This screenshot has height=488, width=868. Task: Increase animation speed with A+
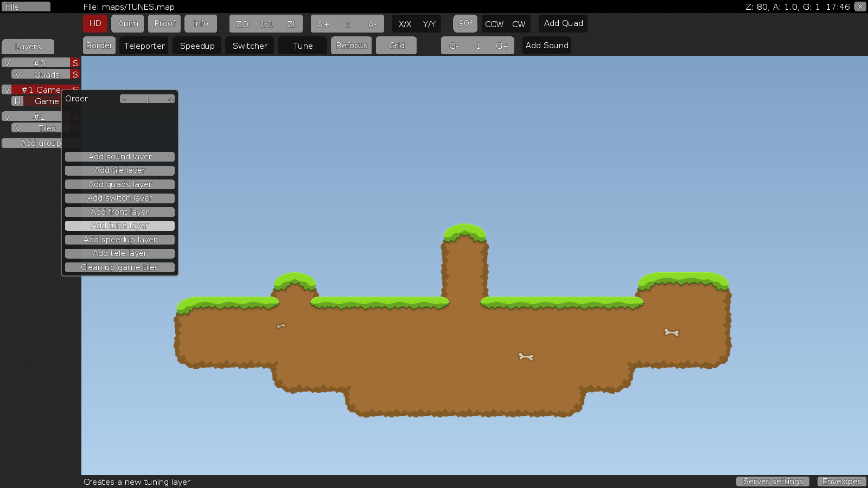pyautogui.click(x=323, y=24)
